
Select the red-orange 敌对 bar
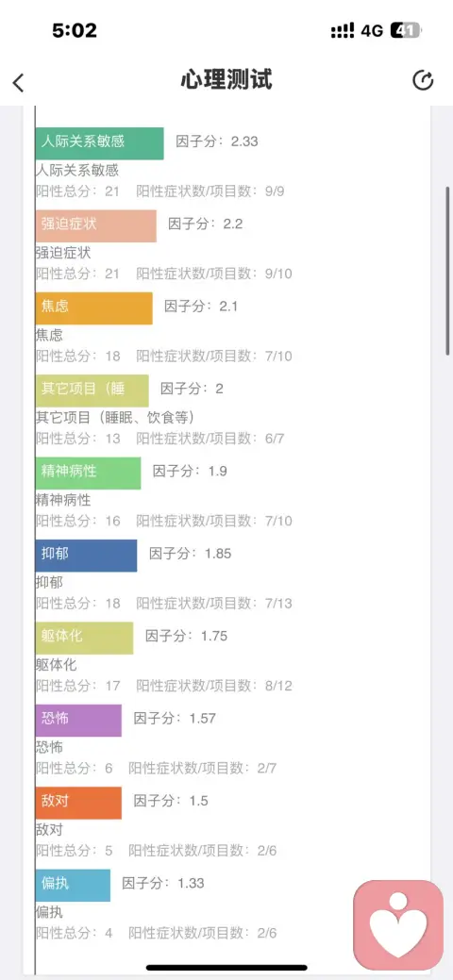tap(78, 803)
